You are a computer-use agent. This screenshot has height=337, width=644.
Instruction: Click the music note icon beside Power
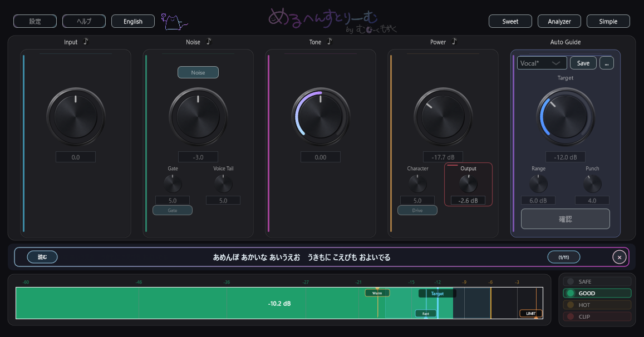point(454,42)
